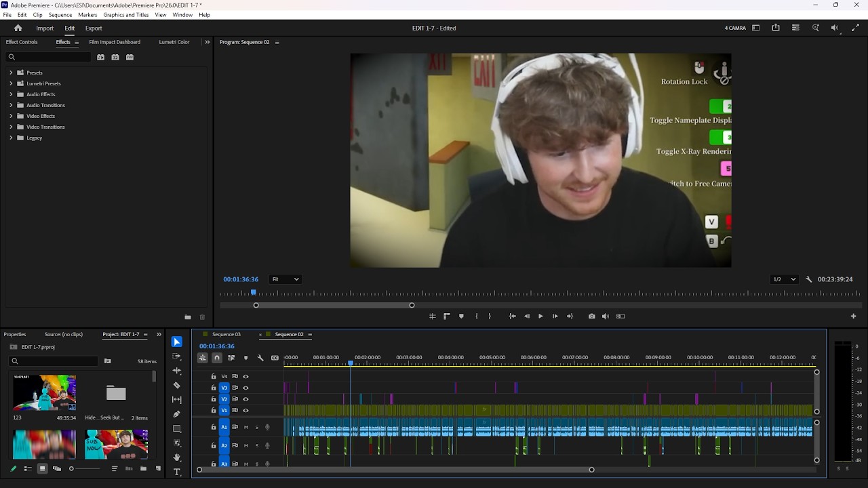Select the Hand tool
The width and height of the screenshot is (868, 488).
click(177, 457)
